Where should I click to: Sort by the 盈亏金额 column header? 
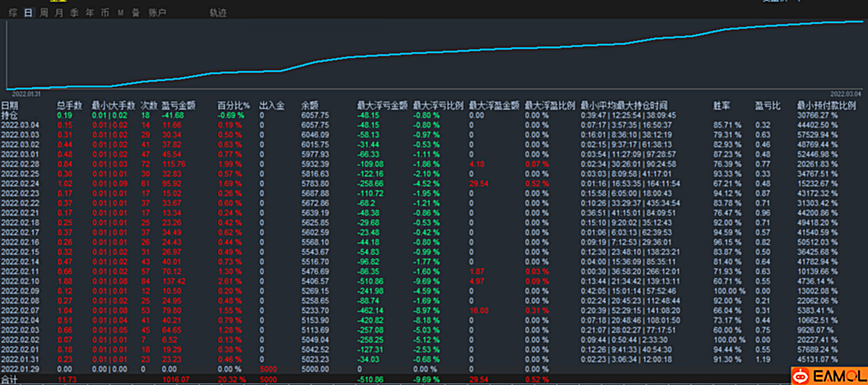tap(179, 106)
